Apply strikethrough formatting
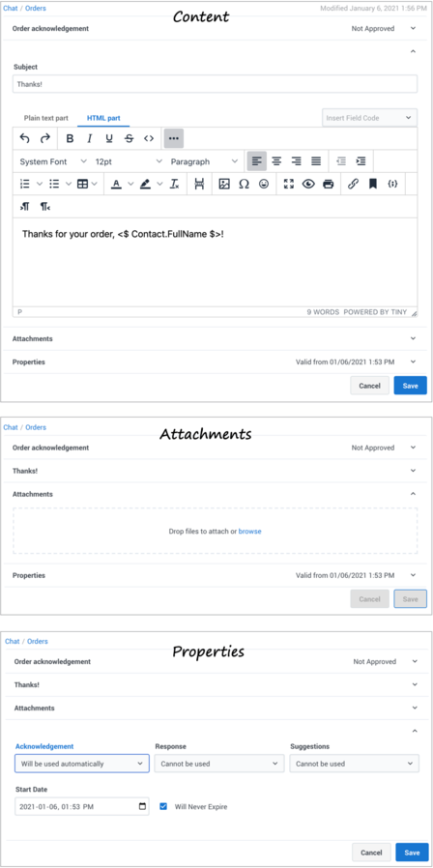This screenshot has height=868, width=433. click(x=129, y=138)
